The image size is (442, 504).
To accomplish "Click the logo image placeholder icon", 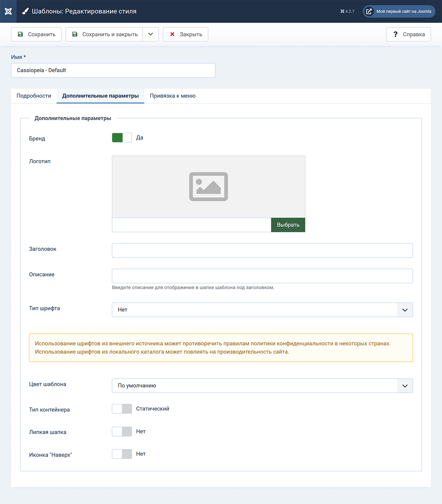I will (208, 187).
